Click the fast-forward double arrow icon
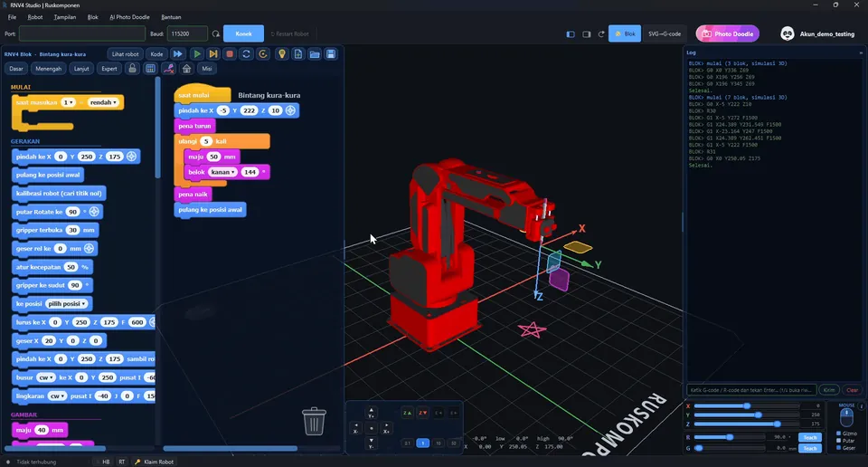 178,54
